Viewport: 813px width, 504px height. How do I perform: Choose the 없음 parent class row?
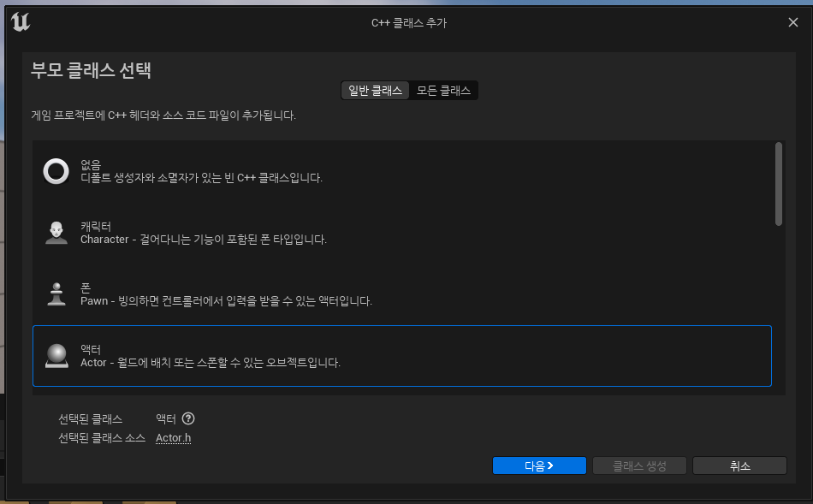[x=402, y=172]
